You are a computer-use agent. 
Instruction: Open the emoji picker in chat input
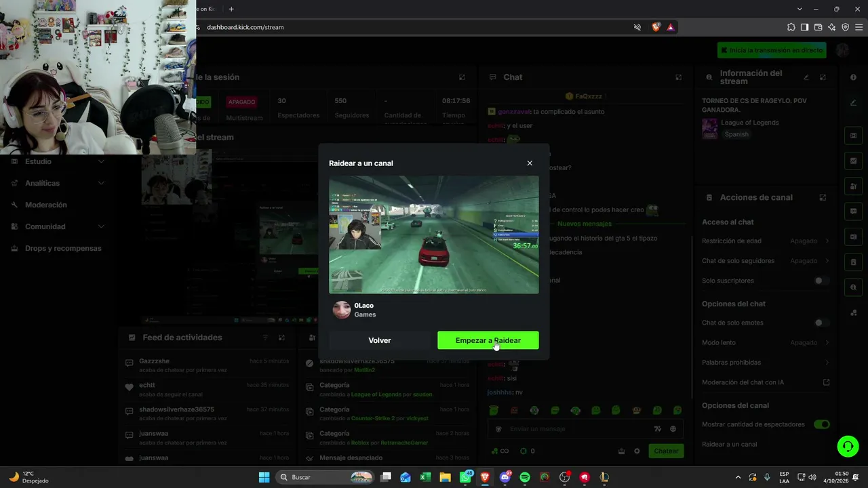point(673,429)
